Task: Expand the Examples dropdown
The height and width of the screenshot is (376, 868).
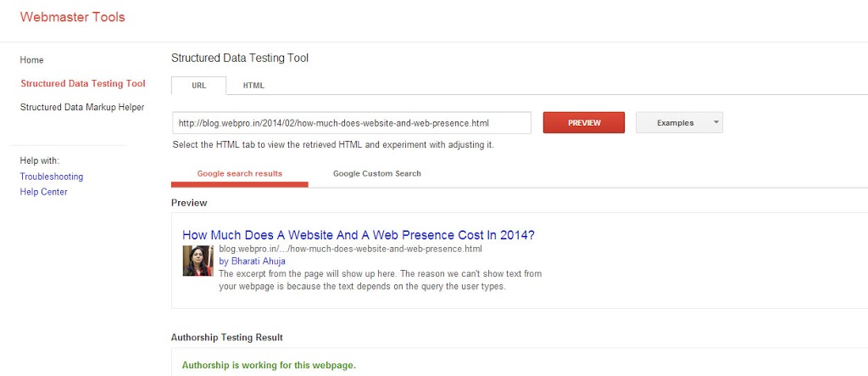Action: pyautogui.click(x=678, y=123)
